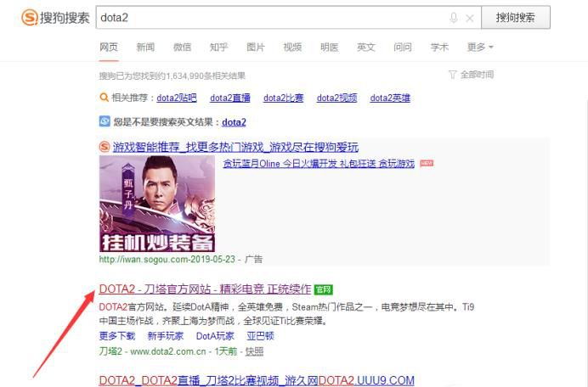Click the Sogou logo icon
This screenshot has height=387, width=588.
[29, 18]
